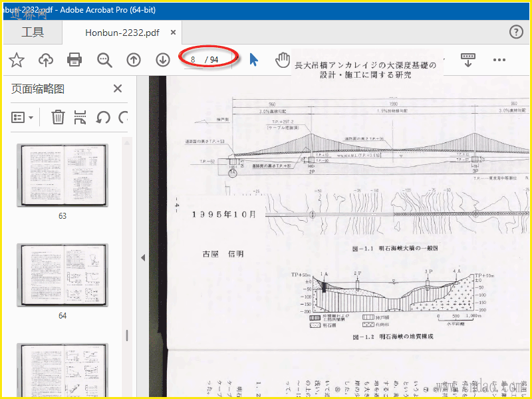
Task: Delete selected pages with trash icon
Action: tap(58, 118)
